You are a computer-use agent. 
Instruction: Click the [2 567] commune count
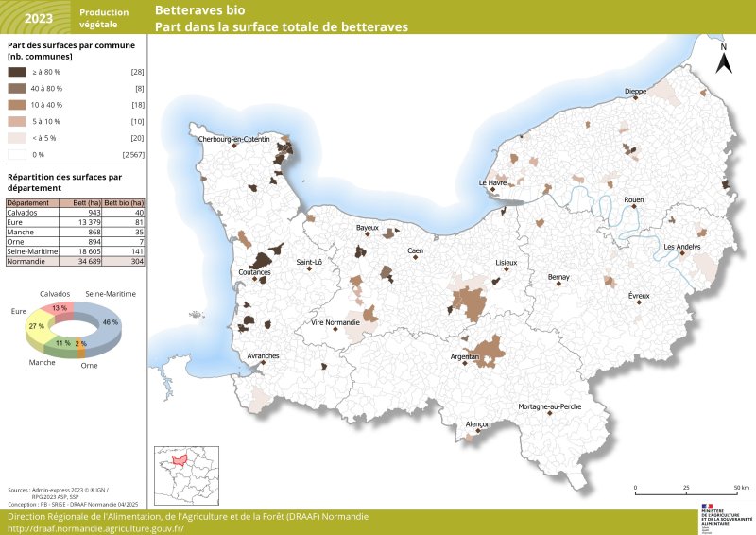pos(133,155)
